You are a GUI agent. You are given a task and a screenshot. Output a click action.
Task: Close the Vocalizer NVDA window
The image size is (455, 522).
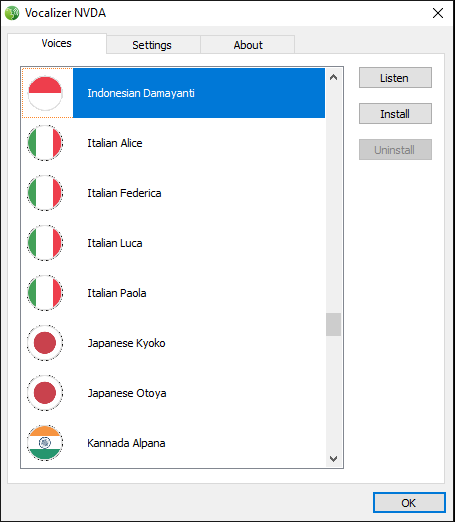click(438, 13)
